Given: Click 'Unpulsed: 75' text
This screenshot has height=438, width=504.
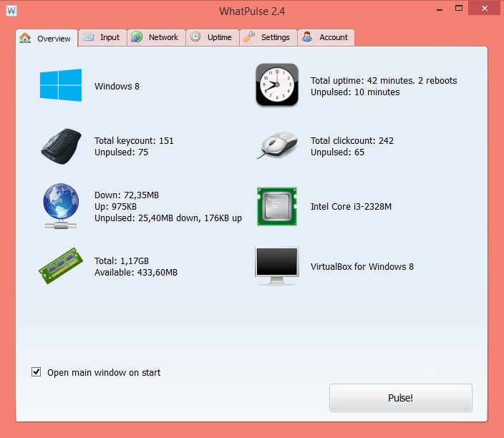Looking at the screenshot, I should click(x=122, y=152).
